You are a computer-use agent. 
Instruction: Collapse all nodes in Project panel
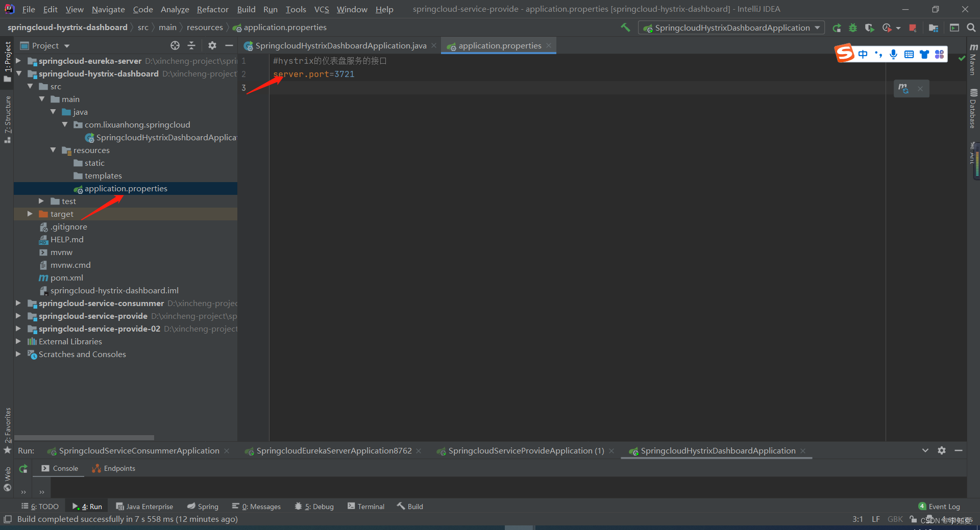(191, 46)
